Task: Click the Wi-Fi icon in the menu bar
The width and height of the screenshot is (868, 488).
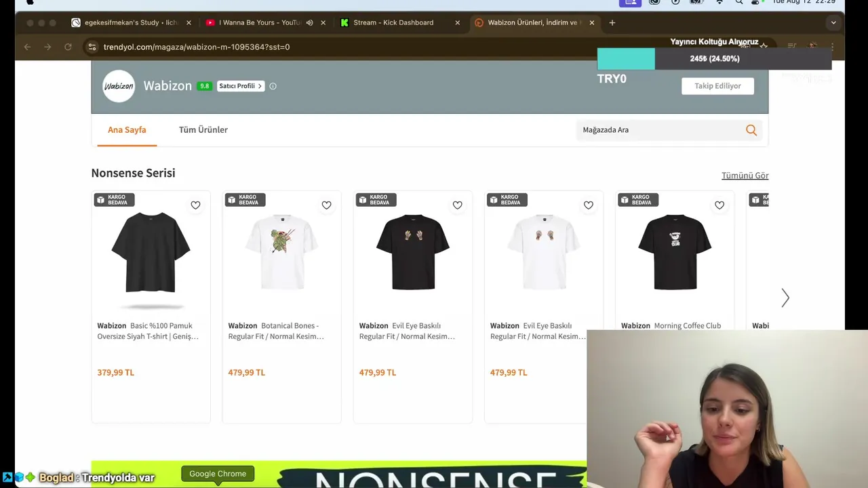Action: (x=719, y=3)
